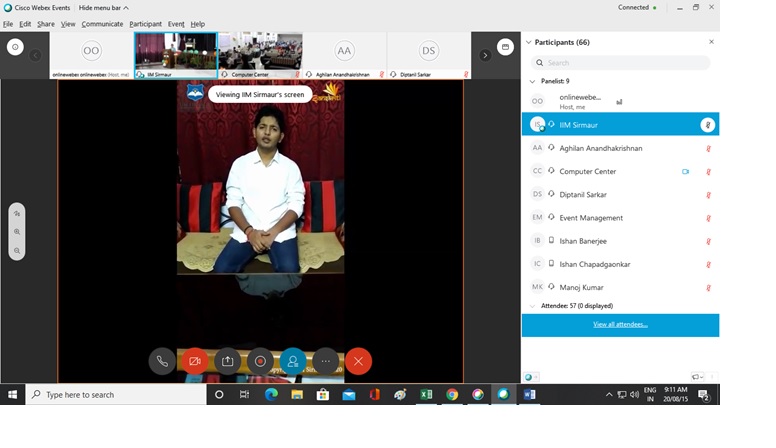This screenshot has width=776, height=448.
Task: Collapse the Participants panel chevron
Action: 529,42
